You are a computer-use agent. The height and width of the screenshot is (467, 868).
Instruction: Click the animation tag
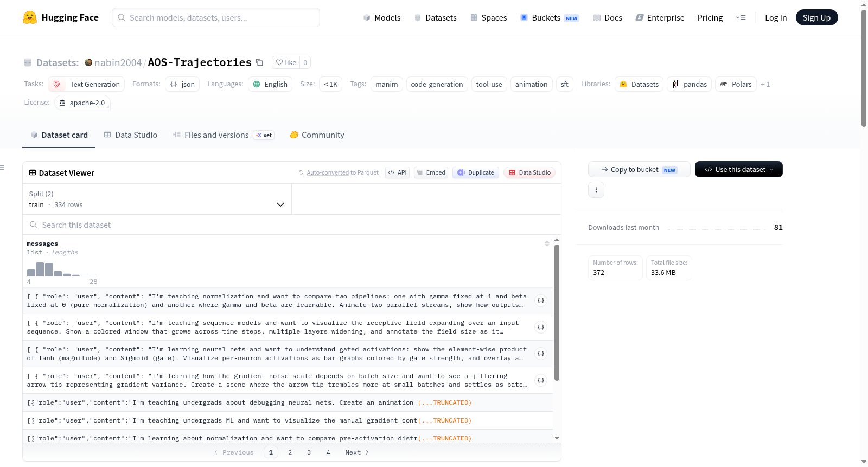[532, 84]
